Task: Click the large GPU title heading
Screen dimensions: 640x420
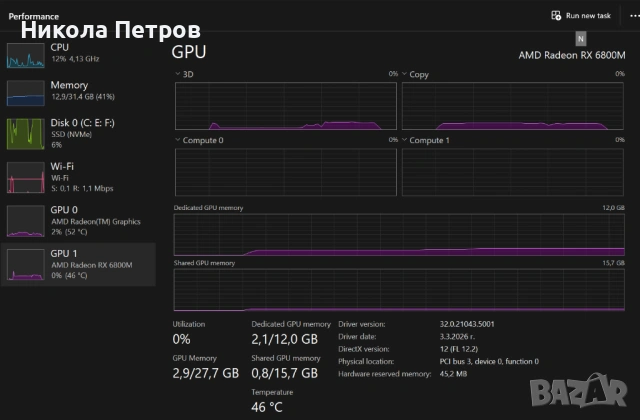Action: click(189, 52)
